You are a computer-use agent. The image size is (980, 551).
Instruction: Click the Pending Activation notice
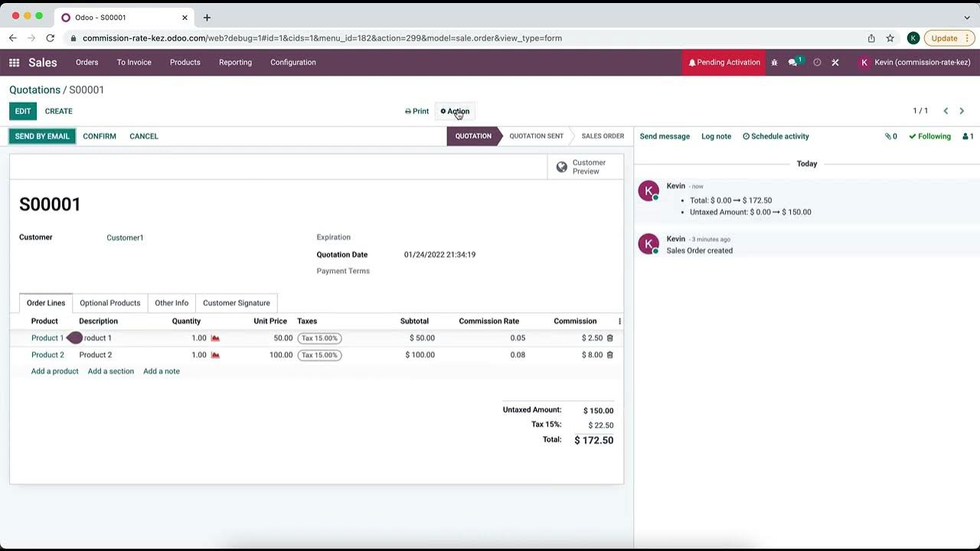(724, 63)
